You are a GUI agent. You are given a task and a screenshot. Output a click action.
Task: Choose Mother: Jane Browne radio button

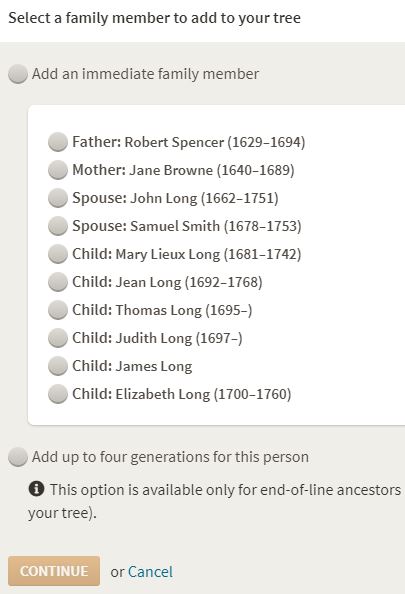[x=58, y=170]
